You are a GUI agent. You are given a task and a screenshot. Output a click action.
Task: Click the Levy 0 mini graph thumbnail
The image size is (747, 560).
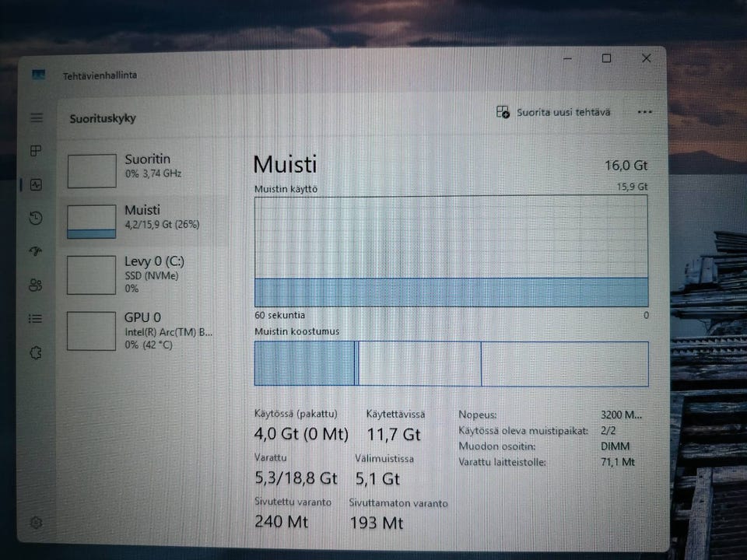[92, 275]
